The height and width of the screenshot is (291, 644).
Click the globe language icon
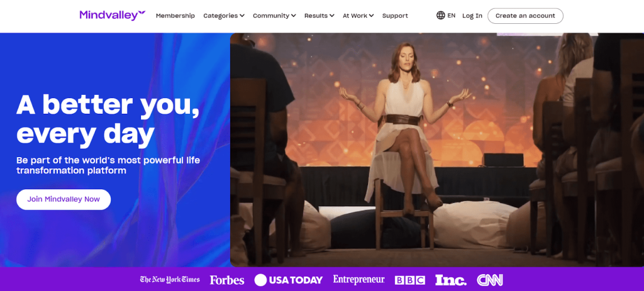pyautogui.click(x=441, y=16)
